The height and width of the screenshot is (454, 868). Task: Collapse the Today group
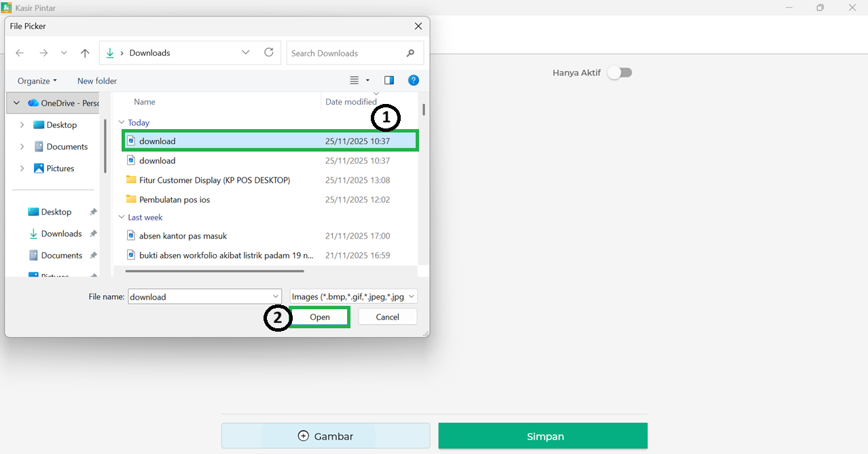tap(122, 123)
